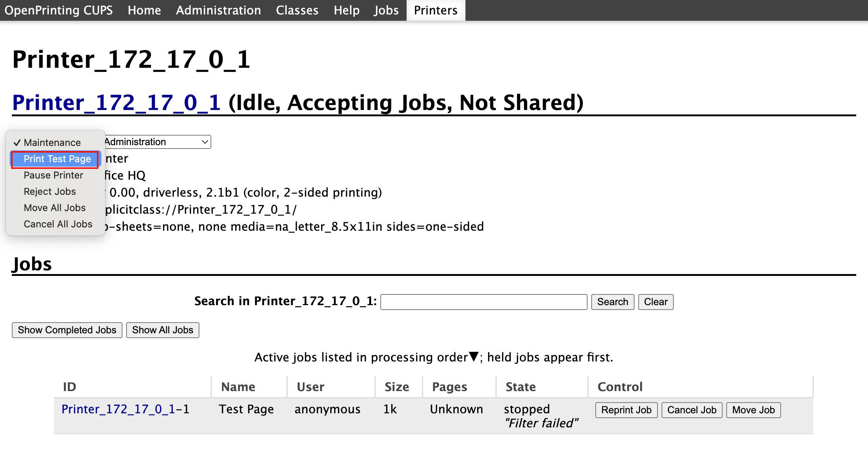Click the Administration dropdown chevron arrow
This screenshot has height=457, width=868.
tap(205, 142)
